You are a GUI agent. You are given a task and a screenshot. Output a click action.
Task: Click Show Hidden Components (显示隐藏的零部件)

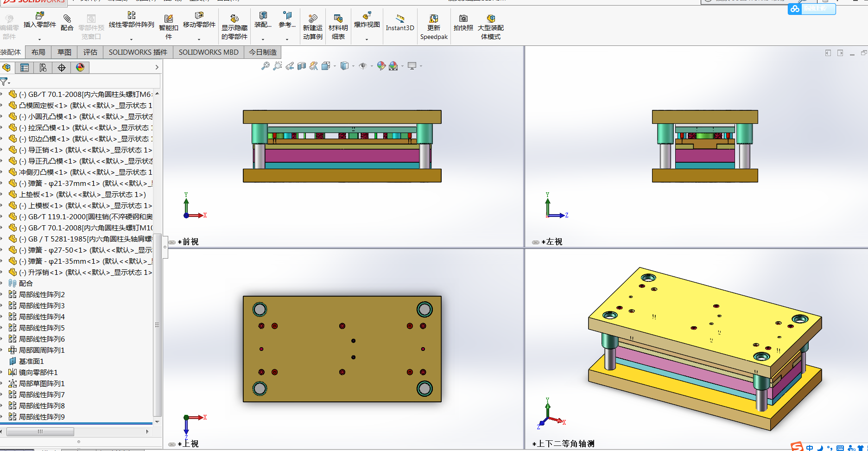(234, 27)
